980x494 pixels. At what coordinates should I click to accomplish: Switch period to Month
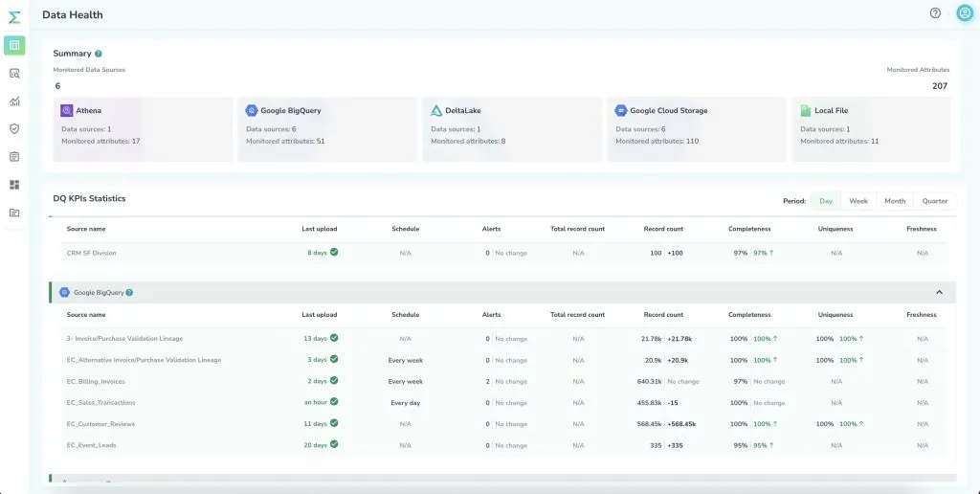click(x=895, y=201)
